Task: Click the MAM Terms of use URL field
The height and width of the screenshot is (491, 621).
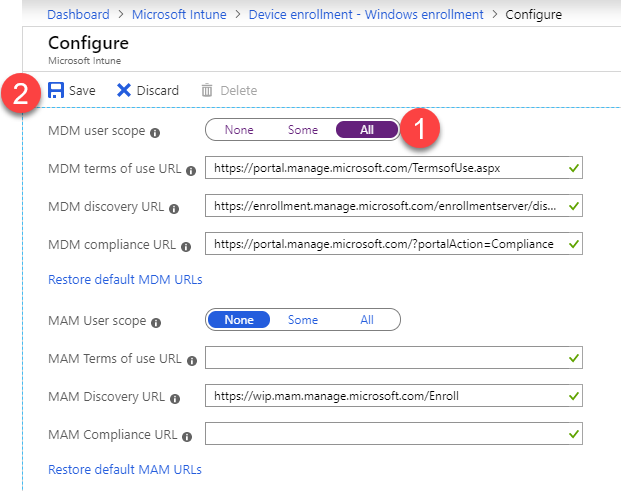Action: tap(394, 358)
